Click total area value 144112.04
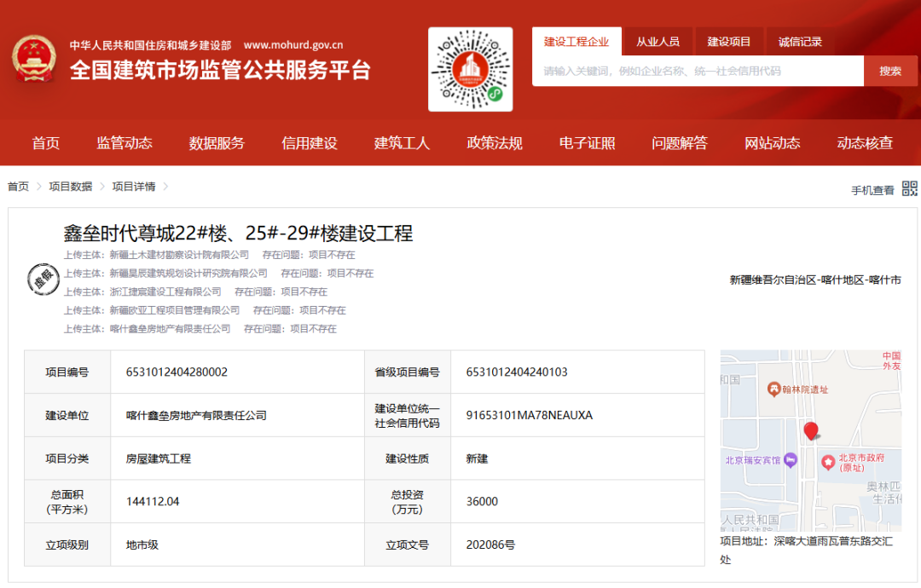Viewport: 921px width, 588px height. click(x=153, y=502)
